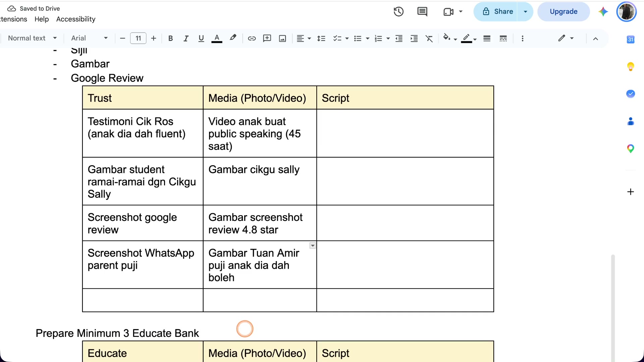Open the Arial font dropdown
This screenshot has height=362, width=644.
(89, 38)
